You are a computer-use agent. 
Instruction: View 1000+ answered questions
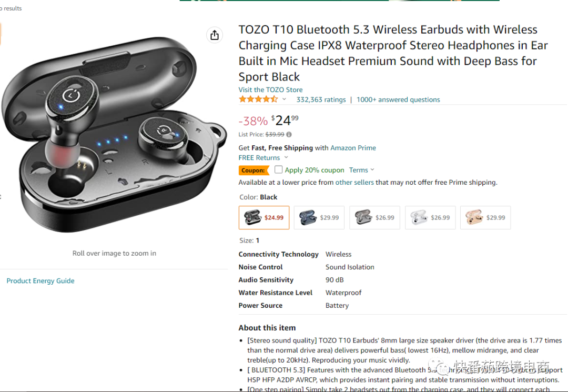coord(398,99)
